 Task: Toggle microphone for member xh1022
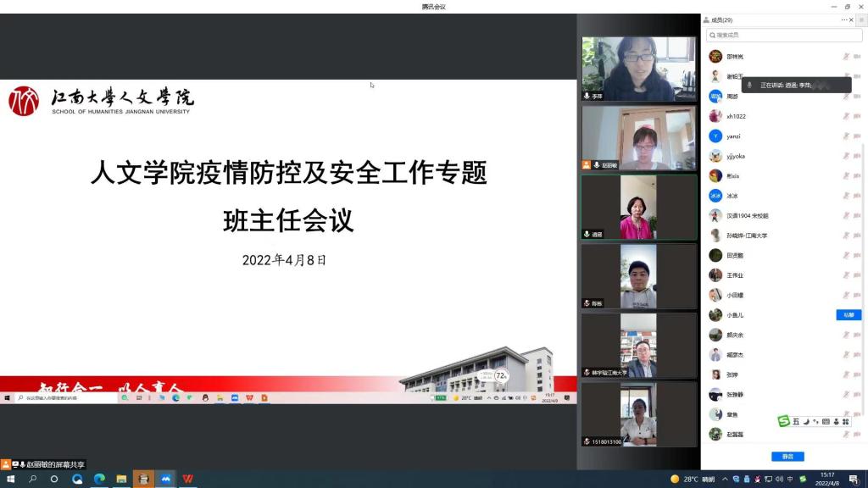click(846, 116)
